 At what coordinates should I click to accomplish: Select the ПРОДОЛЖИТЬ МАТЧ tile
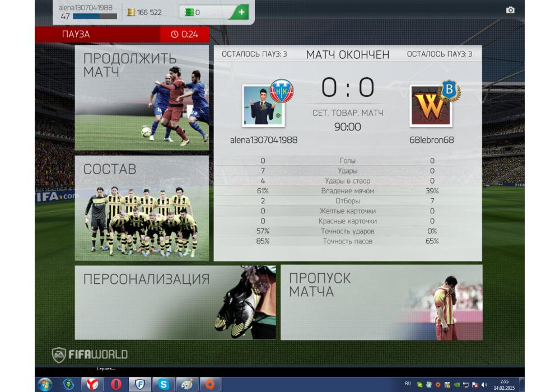(142, 98)
